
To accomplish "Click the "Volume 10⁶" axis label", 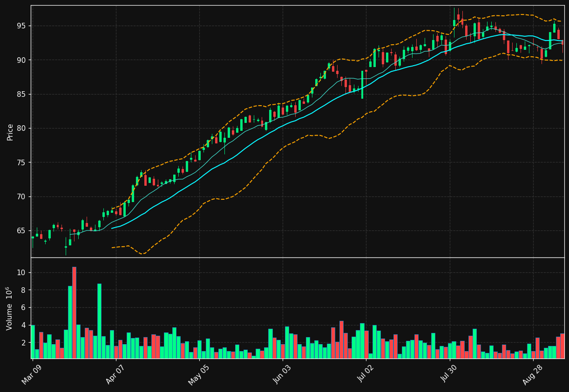I will click(9, 308).
